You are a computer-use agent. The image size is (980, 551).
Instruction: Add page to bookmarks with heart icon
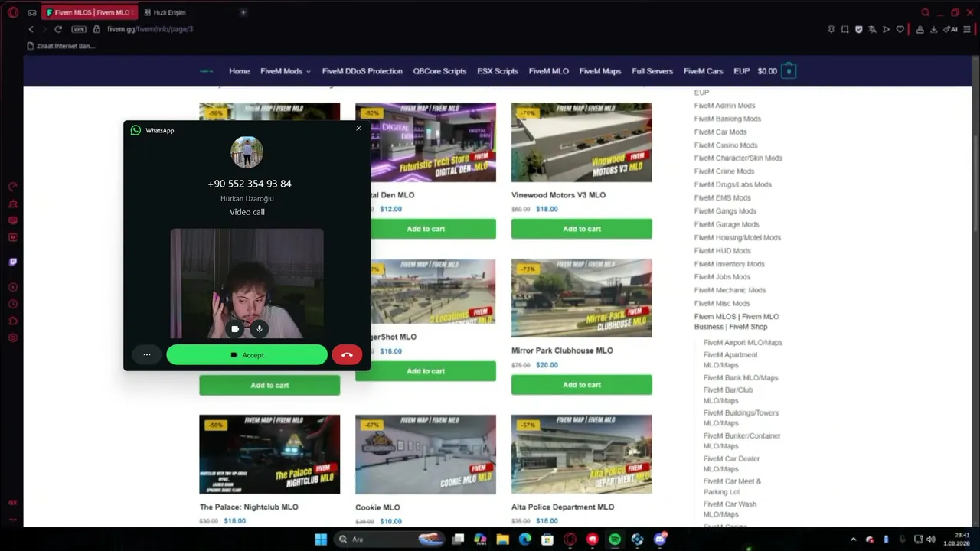point(900,29)
